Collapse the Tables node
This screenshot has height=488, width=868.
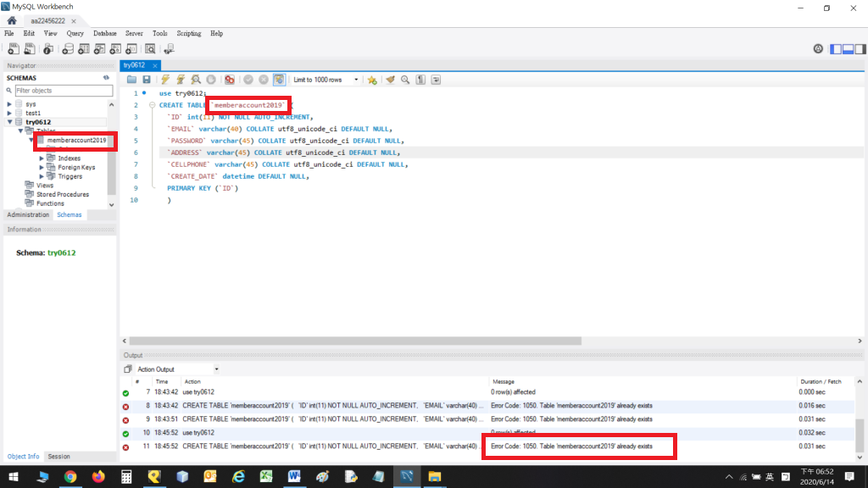pyautogui.click(x=20, y=130)
